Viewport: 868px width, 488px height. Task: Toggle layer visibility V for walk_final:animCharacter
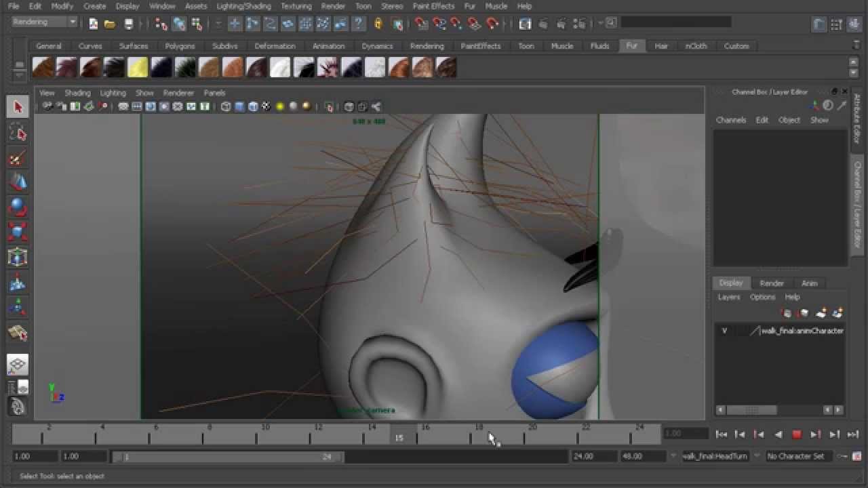(x=724, y=331)
